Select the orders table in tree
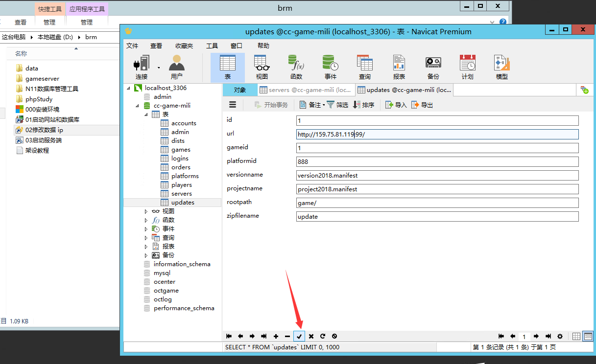The image size is (596, 364). click(x=181, y=167)
